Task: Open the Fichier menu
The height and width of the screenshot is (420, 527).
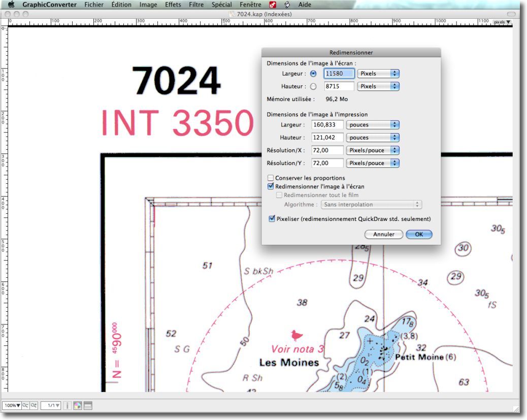Action: (94, 5)
